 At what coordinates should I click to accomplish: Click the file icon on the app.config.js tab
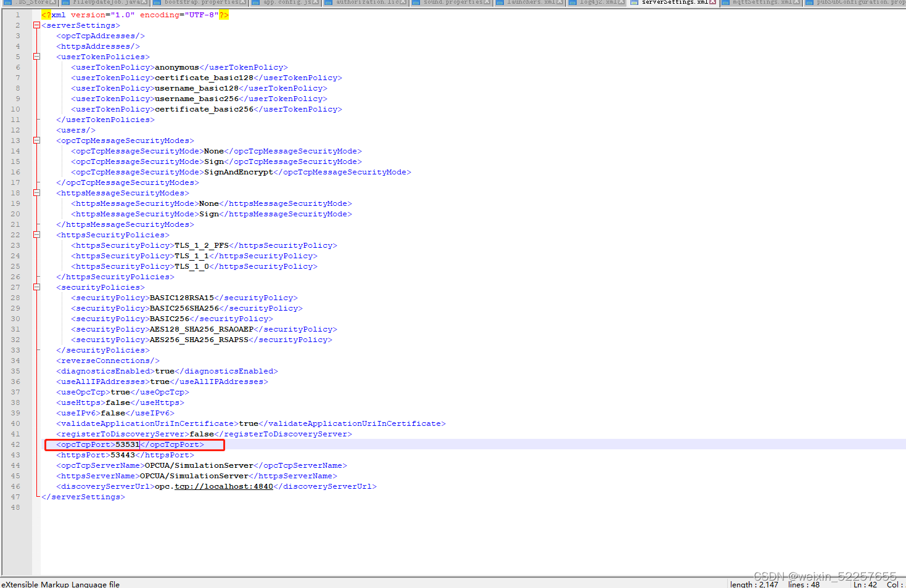[254, 4]
